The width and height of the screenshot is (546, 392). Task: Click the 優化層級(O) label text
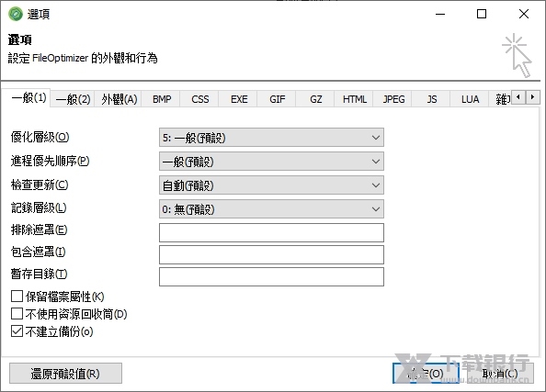(x=40, y=137)
